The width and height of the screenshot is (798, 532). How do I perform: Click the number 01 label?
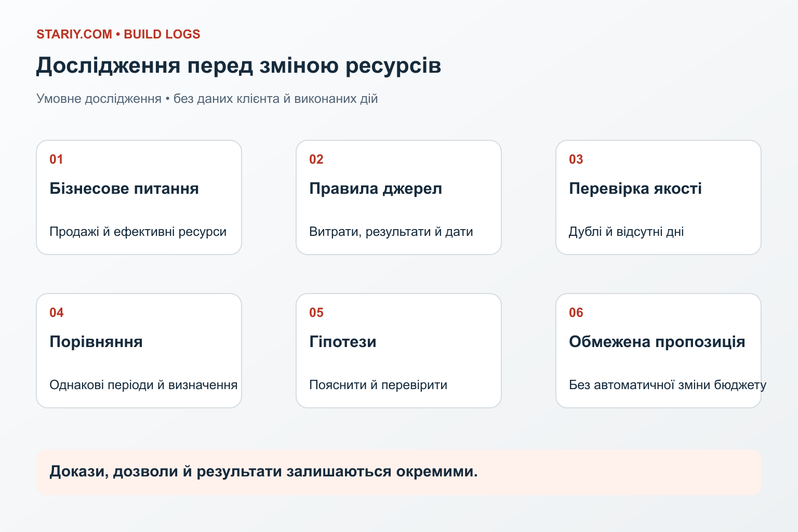56,159
